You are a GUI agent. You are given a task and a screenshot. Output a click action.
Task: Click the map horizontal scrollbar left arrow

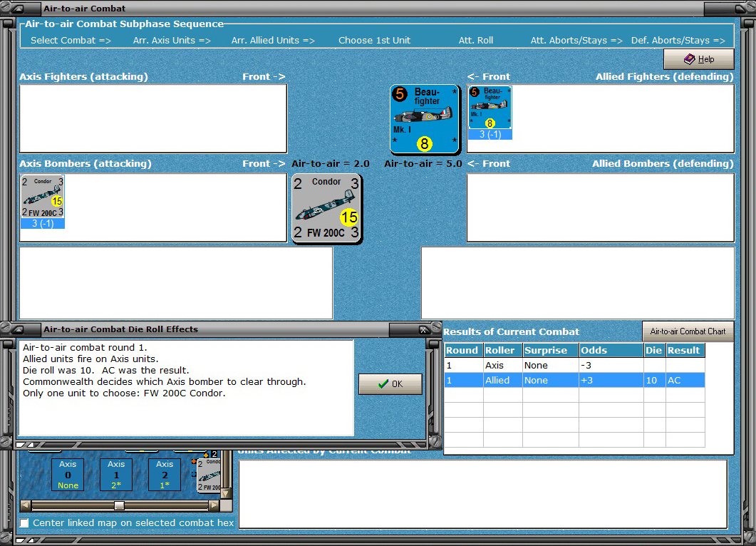pos(26,505)
